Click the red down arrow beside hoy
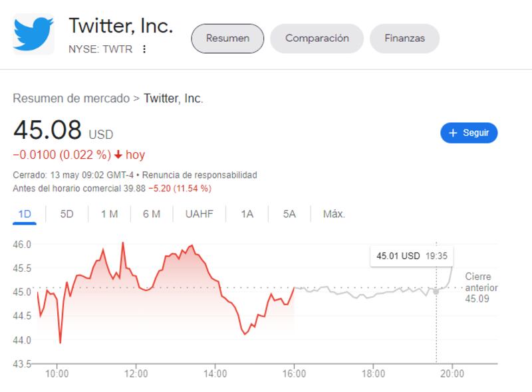The height and width of the screenshot is (392, 532). [x=118, y=155]
